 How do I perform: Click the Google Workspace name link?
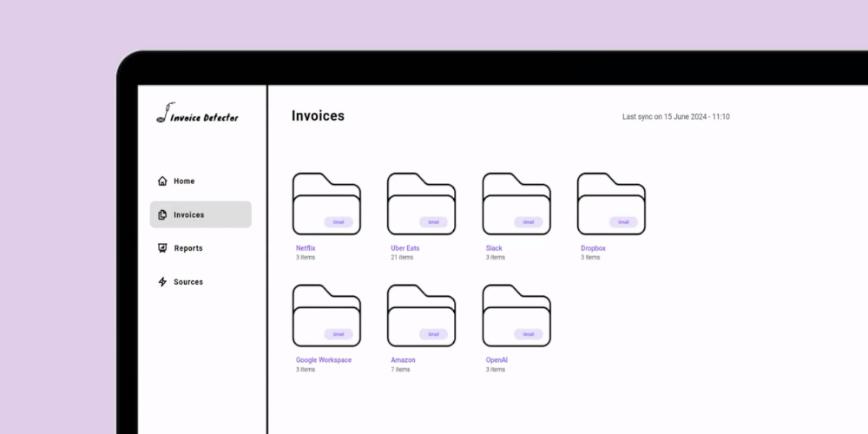(324, 360)
